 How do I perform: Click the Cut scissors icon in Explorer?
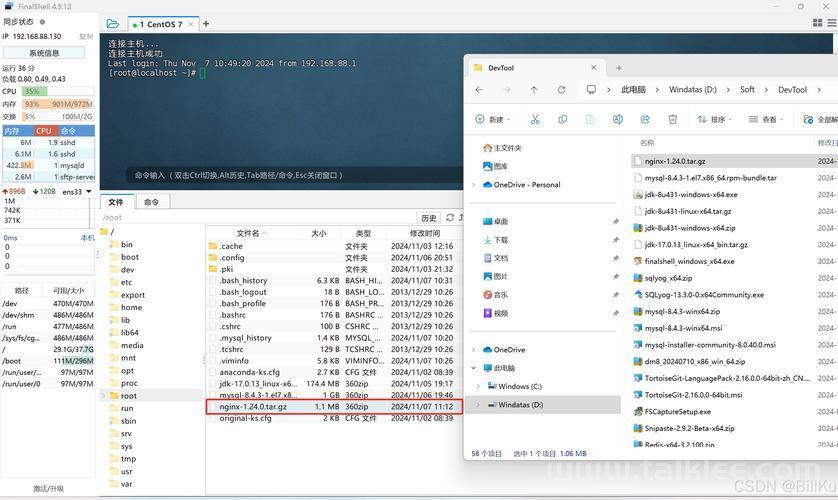coord(535,119)
